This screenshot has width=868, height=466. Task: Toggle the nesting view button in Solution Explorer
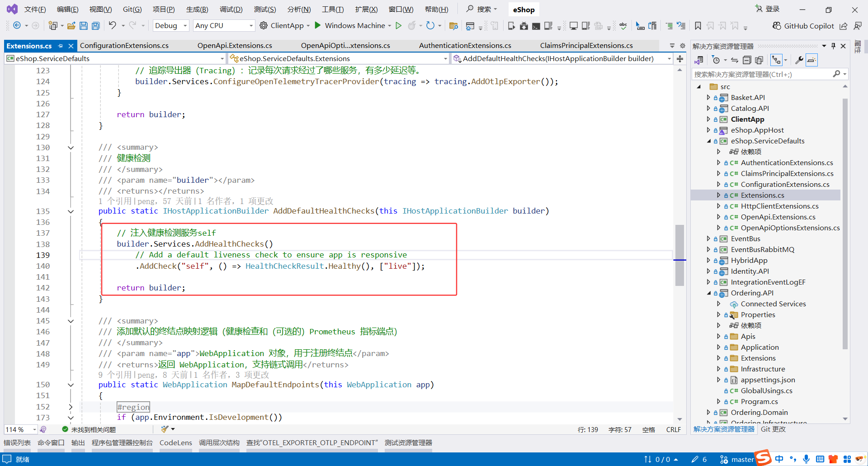point(776,60)
